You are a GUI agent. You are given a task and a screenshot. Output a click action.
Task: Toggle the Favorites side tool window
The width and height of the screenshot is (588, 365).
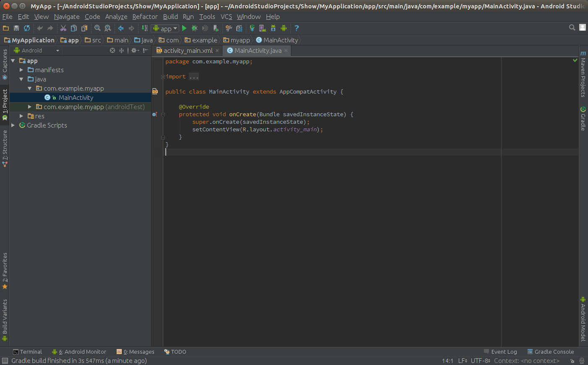pyautogui.click(x=5, y=271)
